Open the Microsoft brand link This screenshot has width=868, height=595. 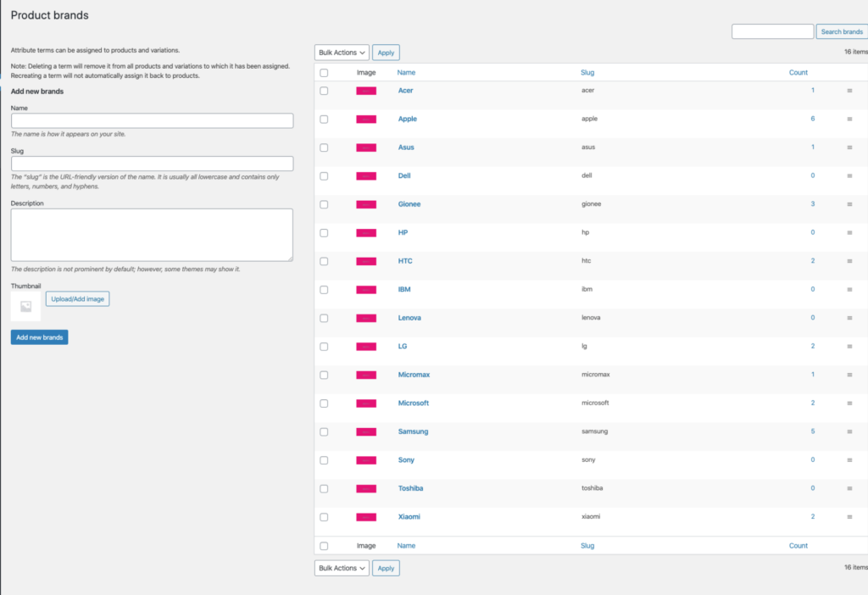(x=413, y=403)
